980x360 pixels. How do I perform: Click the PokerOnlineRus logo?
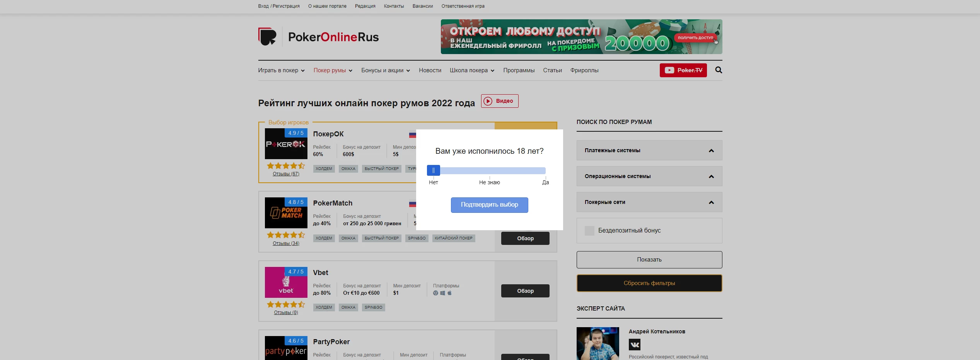[318, 37]
